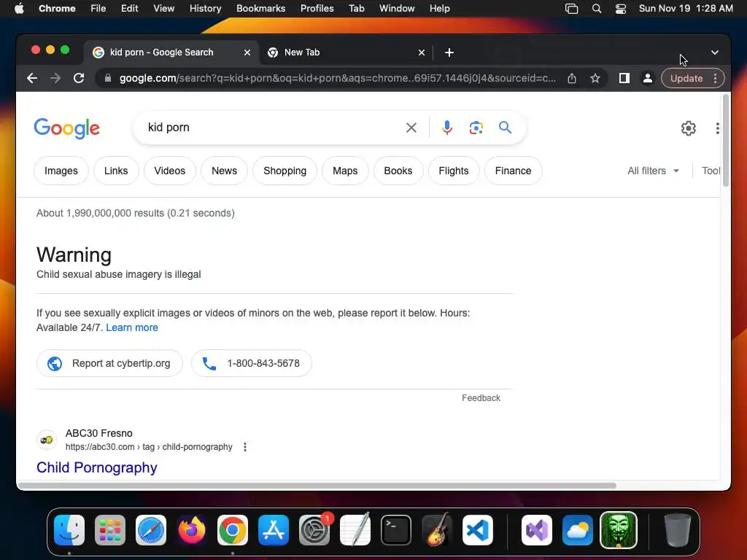Open search by image camera icon
Viewport: 747px width, 560px height.
[476, 128]
